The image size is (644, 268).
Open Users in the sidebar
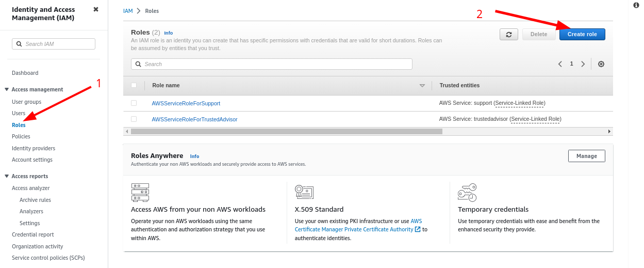coord(19,113)
